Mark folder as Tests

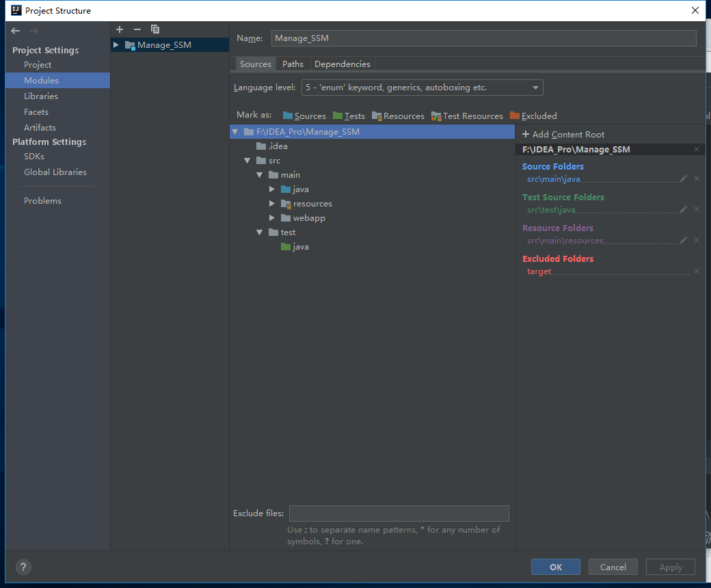tap(349, 116)
